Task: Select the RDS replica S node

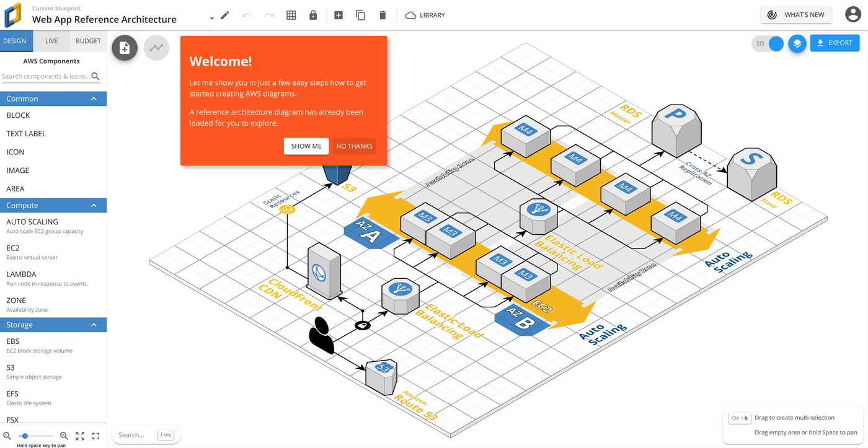Action: tap(752, 173)
